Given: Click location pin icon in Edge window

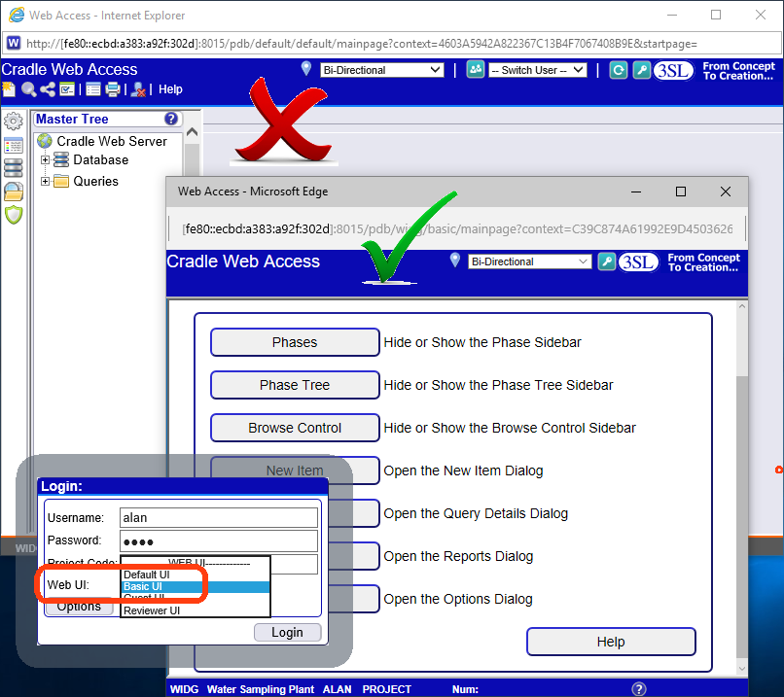Looking at the screenshot, I should pos(454,260).
